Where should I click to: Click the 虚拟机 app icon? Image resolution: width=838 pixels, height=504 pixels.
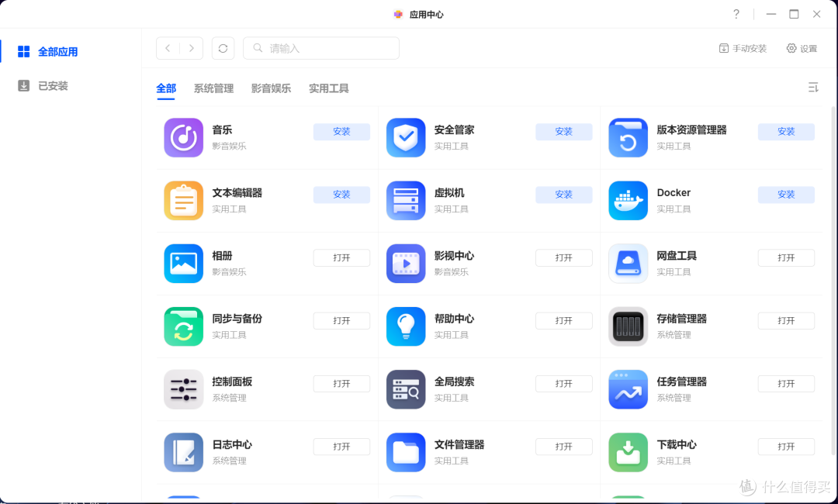(406, 201)
